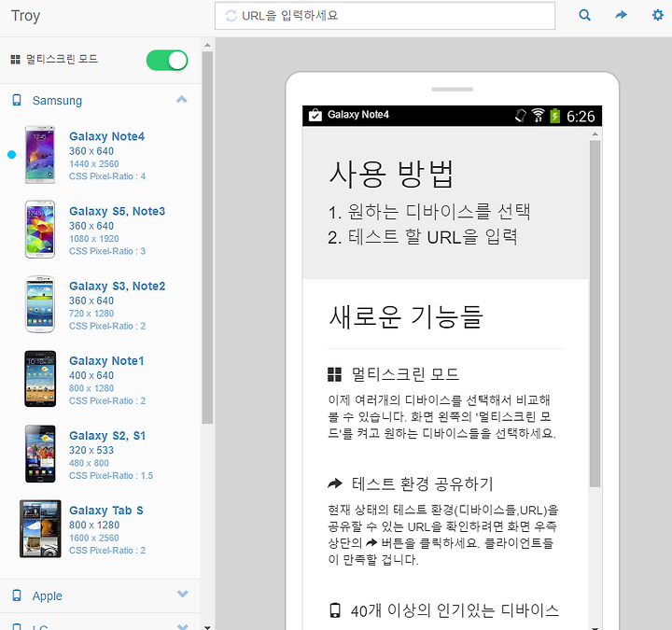Open settings gear icon
This screenshot has width=672, height=630.
click(x=657, y=16)
